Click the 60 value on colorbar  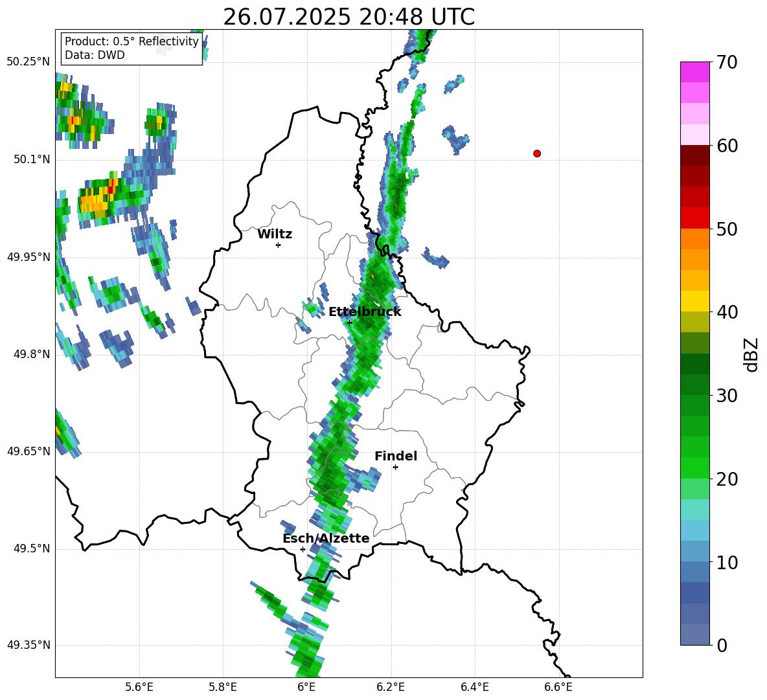tap(727, 146)
